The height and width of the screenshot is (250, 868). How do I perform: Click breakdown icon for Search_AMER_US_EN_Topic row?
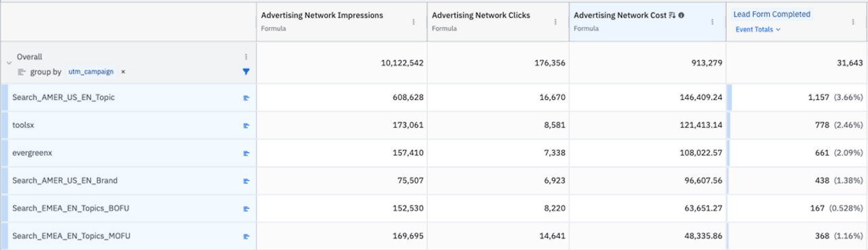246,98
